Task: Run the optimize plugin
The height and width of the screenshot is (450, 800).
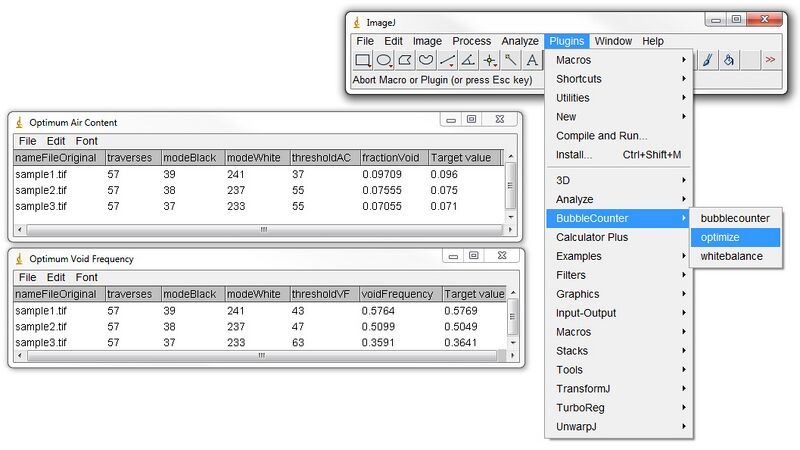Action: pyautogui.click(x=735, y=237)
